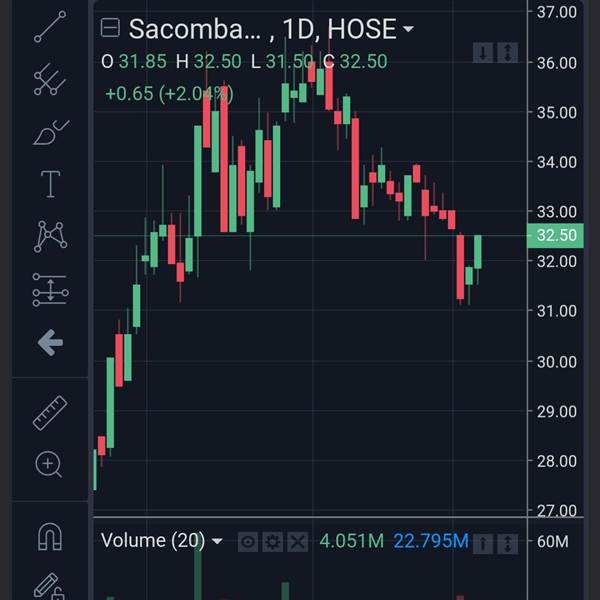The image size is (600, 600).
Task: Open the Volume (20) indicator dropdown
Action: tap(217, 541)
